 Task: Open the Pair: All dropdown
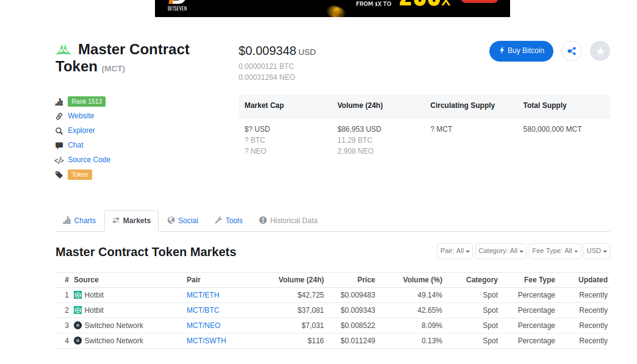tap(455, 251)
